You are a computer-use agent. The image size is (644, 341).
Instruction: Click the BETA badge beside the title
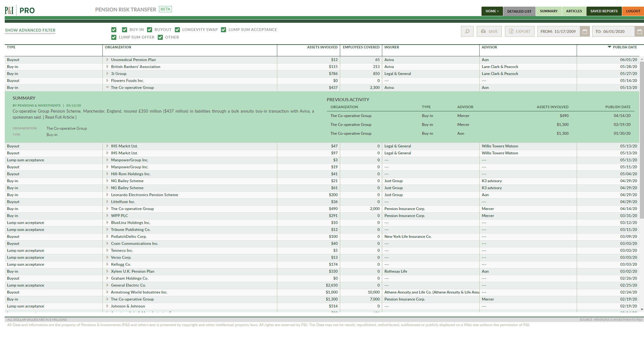(165, 9)
